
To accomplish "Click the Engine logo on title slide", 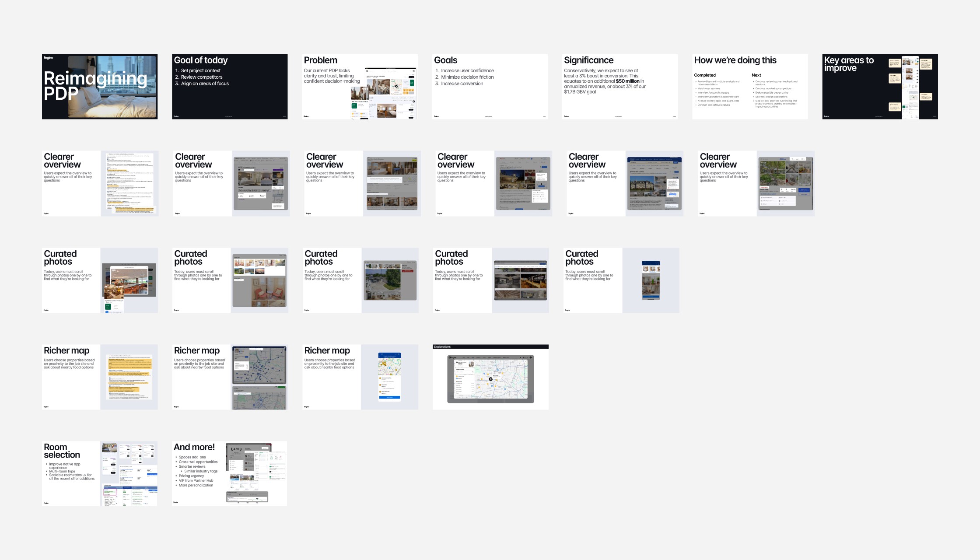I will pyautogui.click(x=48, y=58).
